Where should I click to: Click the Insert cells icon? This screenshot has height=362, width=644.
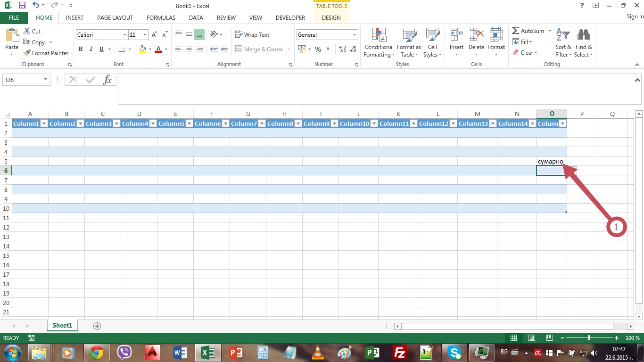tap(456, 35)
